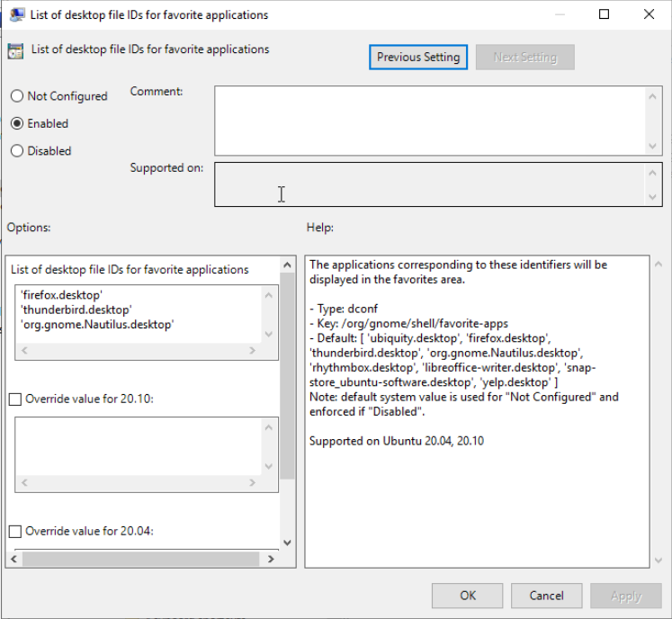The image size is (672, 619).
Task: Click the policy editor icon in title bar
Action: pos(17,14)
